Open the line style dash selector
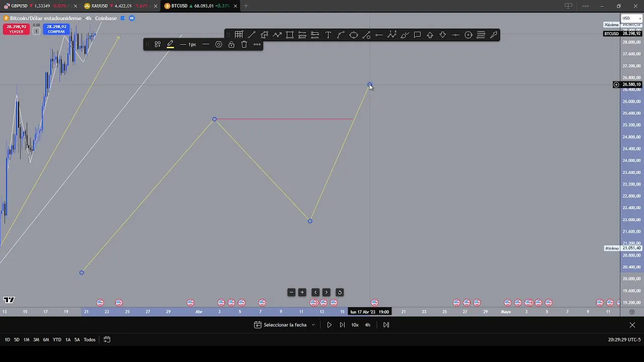This screenshot has height=362, width=644. click(x=206, y=44)
